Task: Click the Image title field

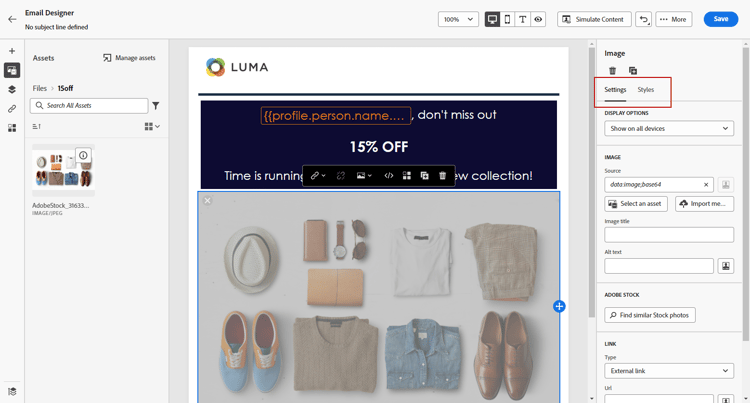Action: (x=669, y=235)
